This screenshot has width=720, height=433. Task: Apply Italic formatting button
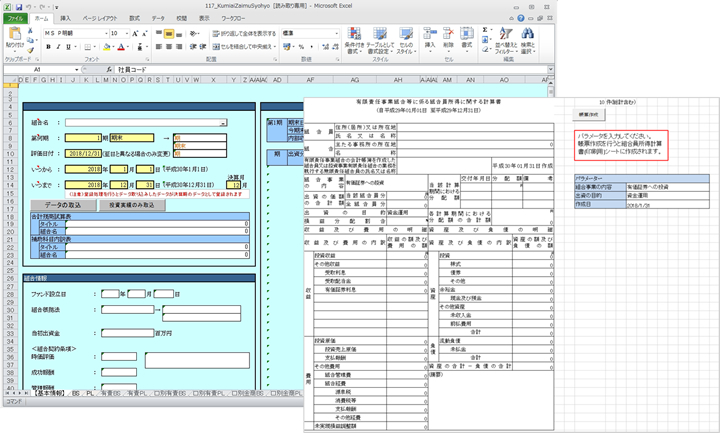[x=58, y=47]
